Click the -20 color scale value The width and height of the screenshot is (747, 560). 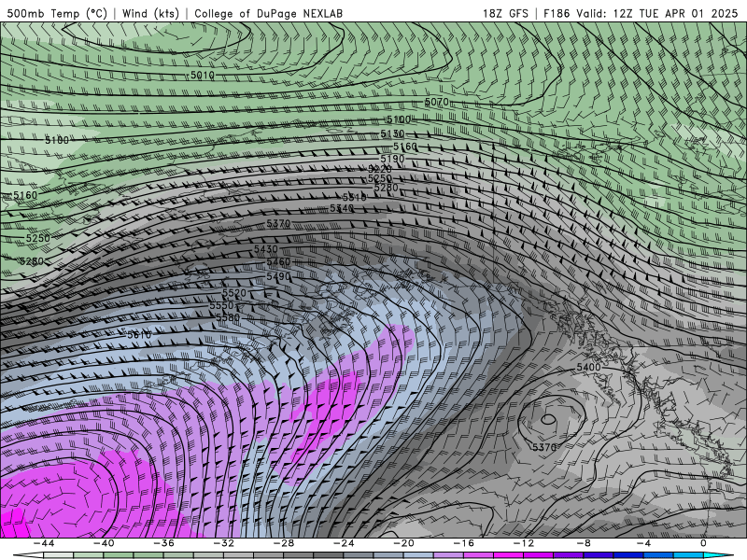click(403, 543)
